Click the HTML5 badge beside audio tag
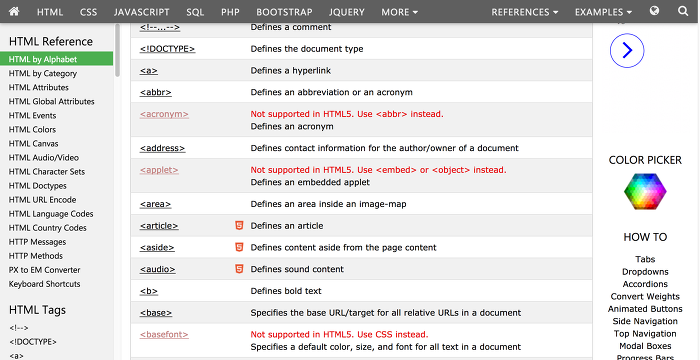 (x=239, y=269)
